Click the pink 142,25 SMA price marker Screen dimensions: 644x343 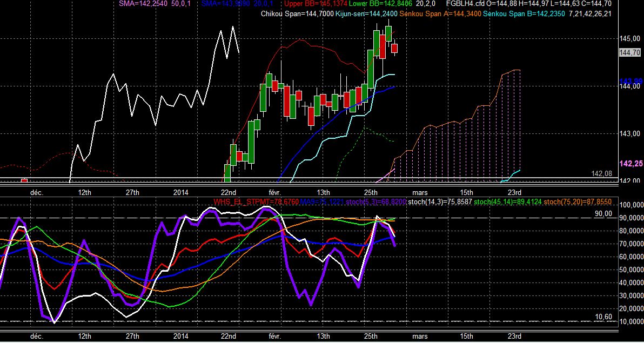630,164
